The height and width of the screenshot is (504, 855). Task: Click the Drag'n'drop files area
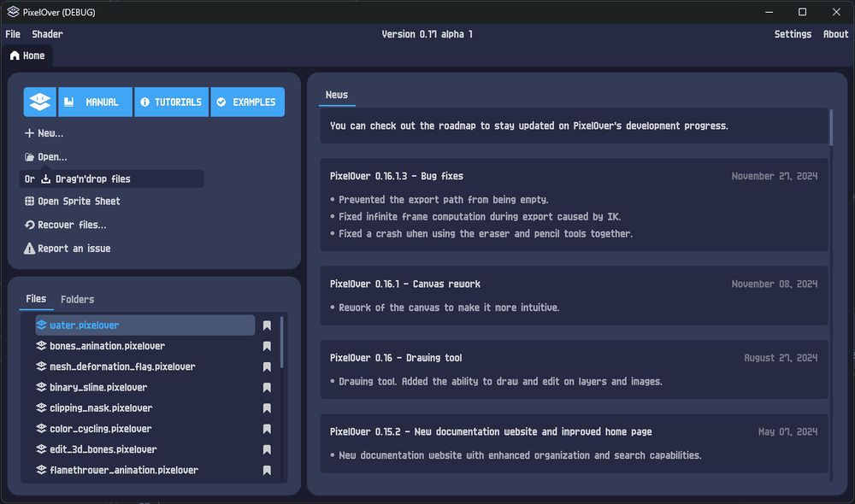click(112, 179)
